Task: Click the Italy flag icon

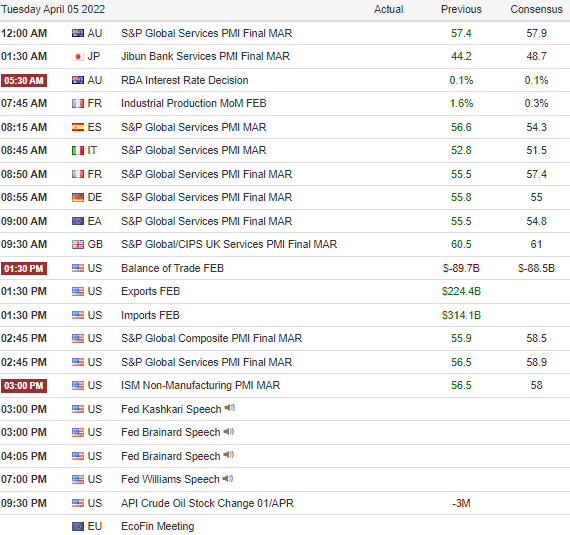Action: [x=78, y=150]
